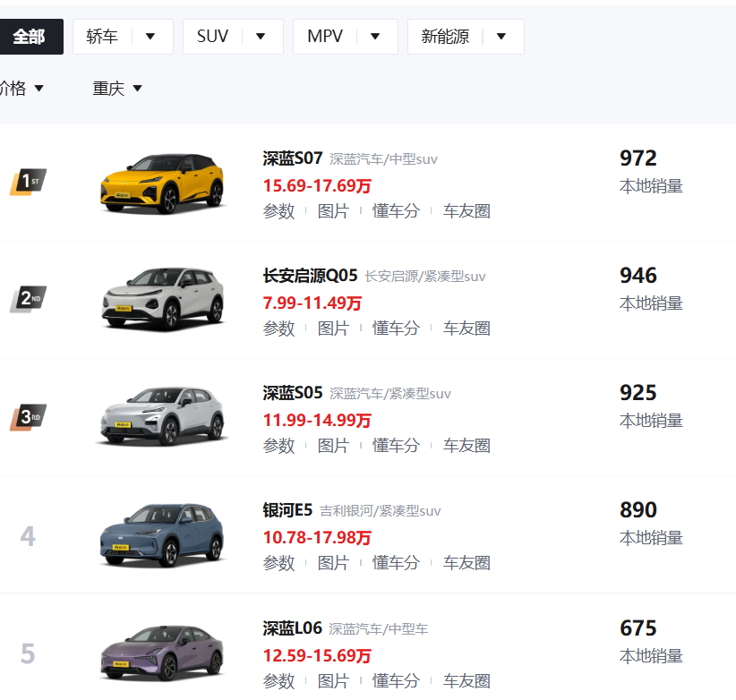736x700 pixels.
Task: Open the 深蓝S05 silver car thumbnail
Action: [x=162, y=416]
